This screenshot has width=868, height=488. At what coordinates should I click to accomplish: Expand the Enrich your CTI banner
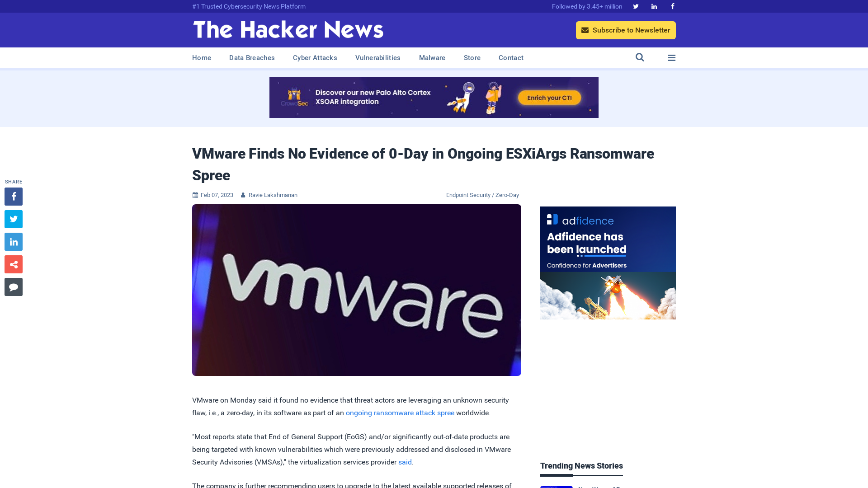coord(550,98)
